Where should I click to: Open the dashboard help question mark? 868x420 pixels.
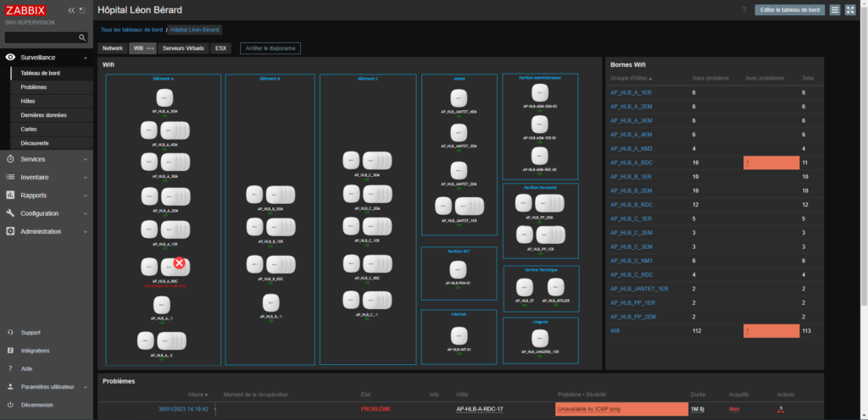tap(744, 10)
